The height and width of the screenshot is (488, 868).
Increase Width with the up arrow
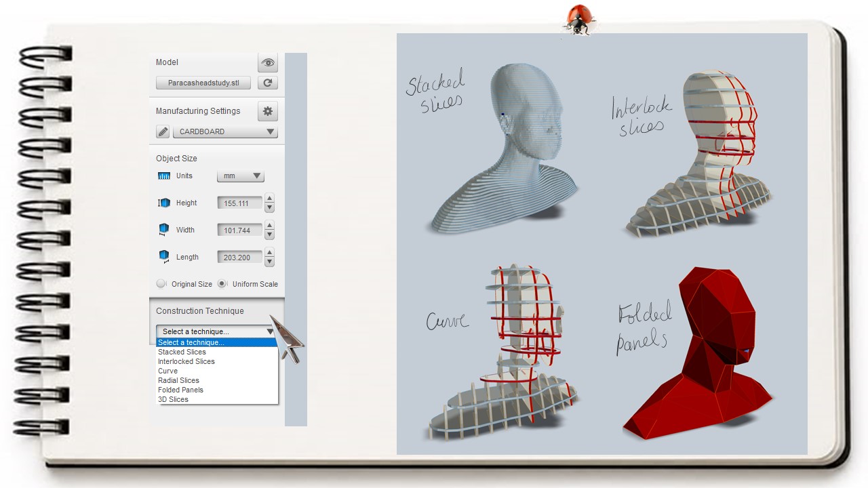pos(269,226)
